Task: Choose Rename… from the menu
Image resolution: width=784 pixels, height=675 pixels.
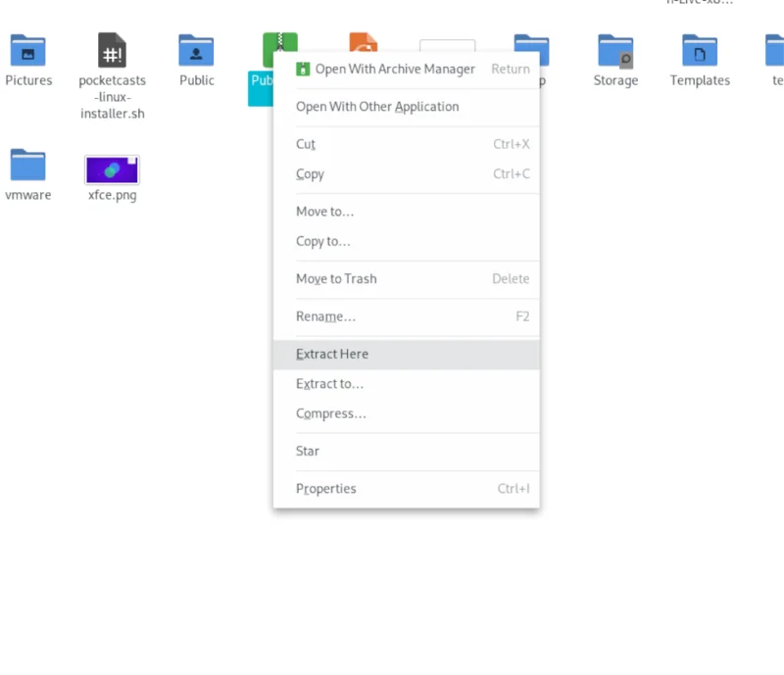Action: 407,316
